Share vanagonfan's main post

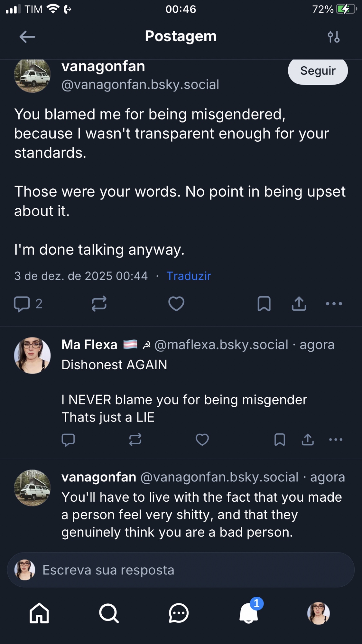click(x=299, y=304)
